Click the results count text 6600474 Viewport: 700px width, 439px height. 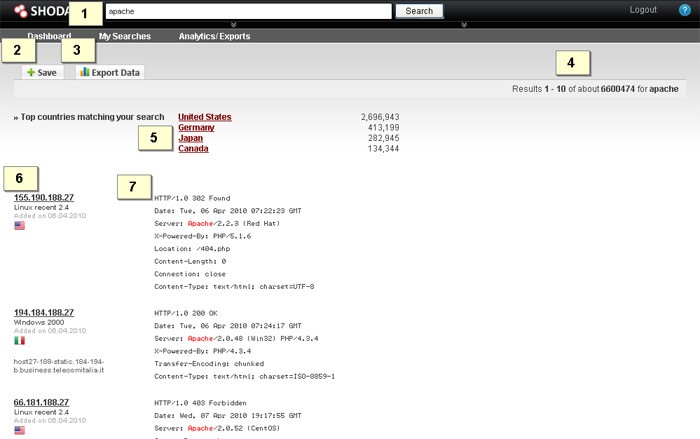[618, 89]
